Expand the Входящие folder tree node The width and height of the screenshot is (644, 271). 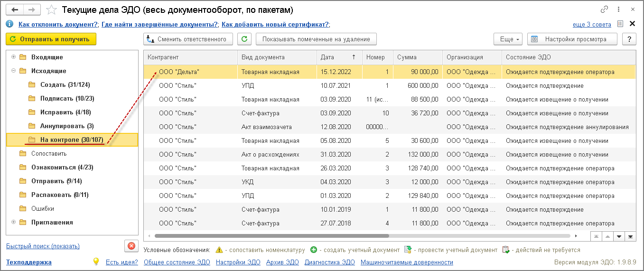click(13, 57)
